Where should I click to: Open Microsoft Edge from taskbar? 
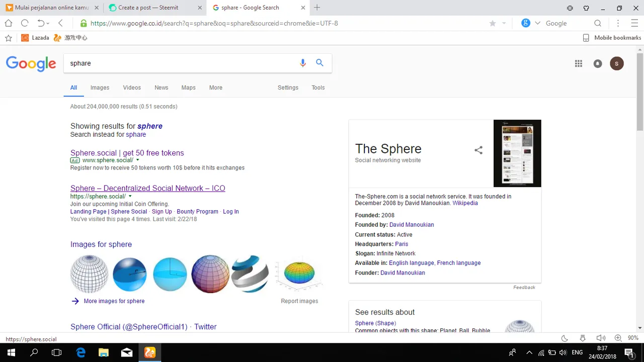80,352
